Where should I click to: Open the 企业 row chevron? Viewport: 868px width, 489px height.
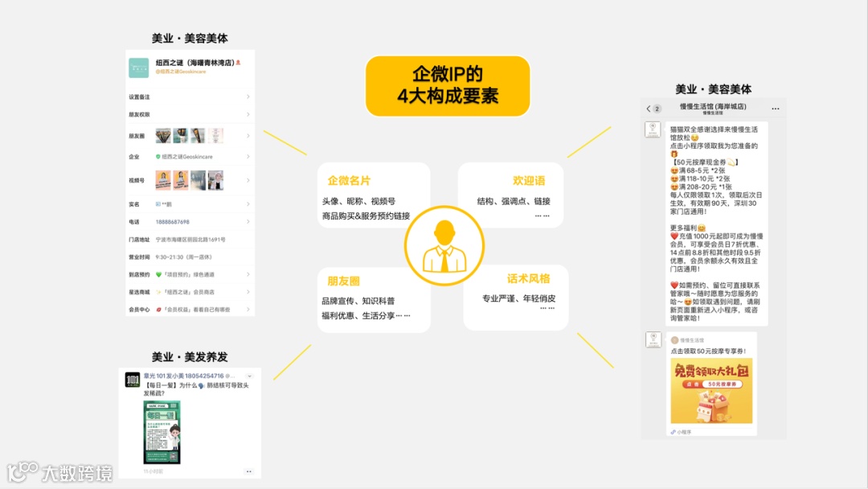[248, 157]
